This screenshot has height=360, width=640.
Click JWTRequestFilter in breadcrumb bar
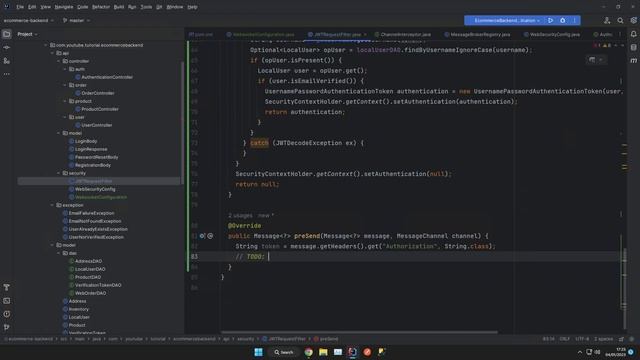284,339
